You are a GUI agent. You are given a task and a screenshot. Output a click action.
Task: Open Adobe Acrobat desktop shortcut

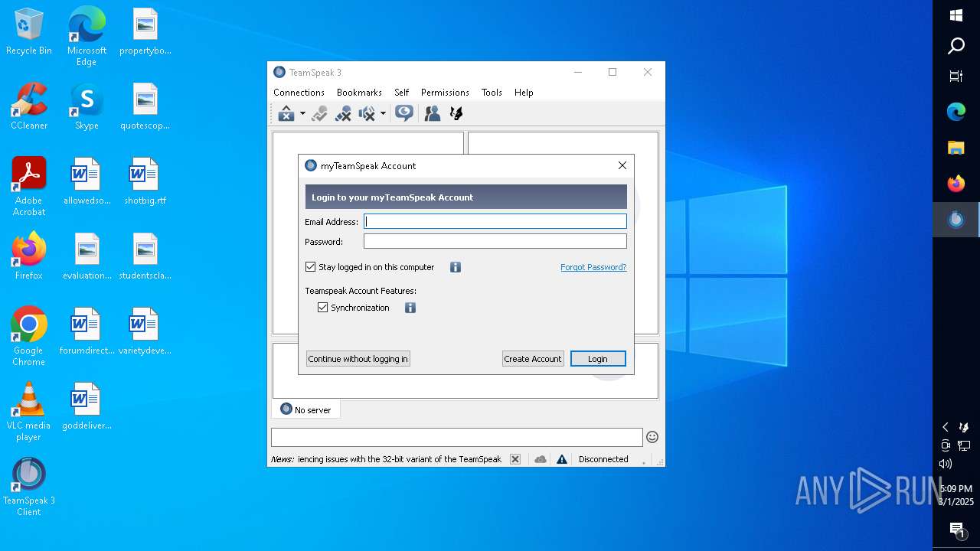pyautogui.click(x=29, y=187)
